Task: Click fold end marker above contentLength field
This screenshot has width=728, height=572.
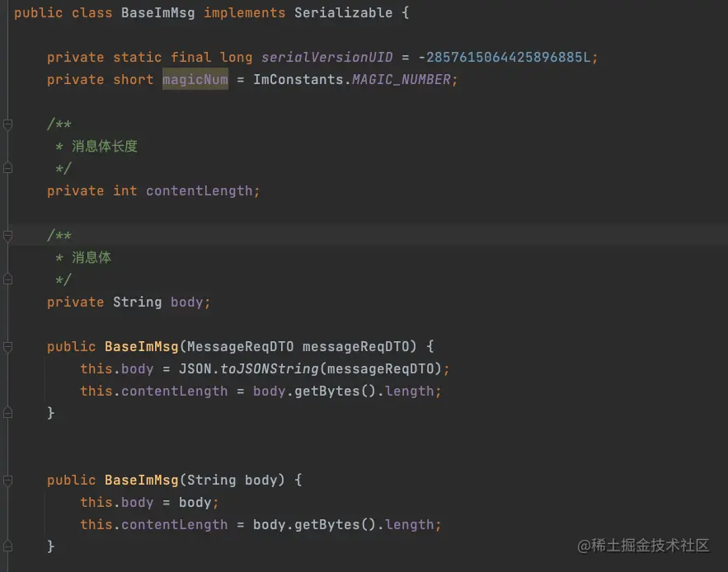Action: tap(7, 168)
